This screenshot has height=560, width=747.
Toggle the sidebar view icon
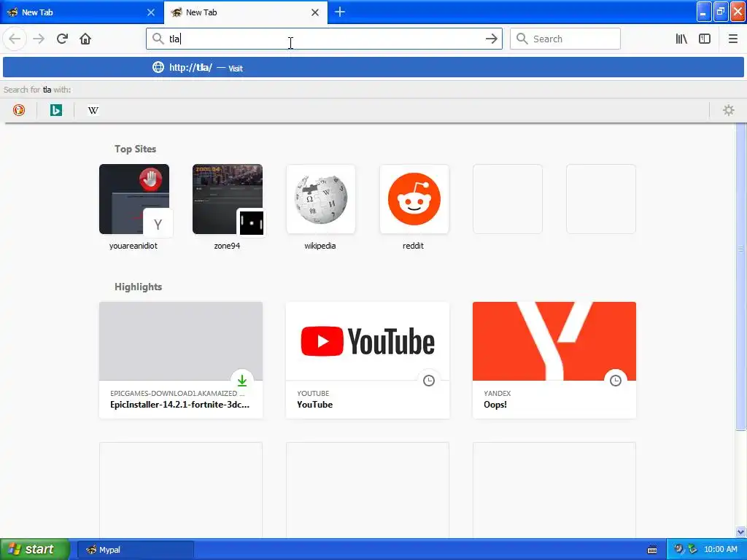[x=705, y=39]
